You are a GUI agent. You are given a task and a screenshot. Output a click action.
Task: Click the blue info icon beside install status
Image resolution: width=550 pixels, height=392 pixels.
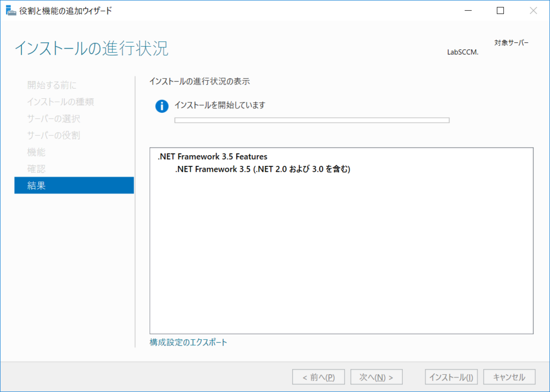(162, 106)
